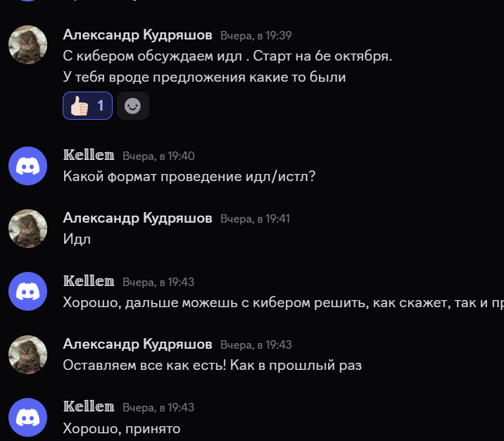504x441 pixels.
Task: Click timestamp 'Вчера, в 19:39'
Action: click(x=256, y=36)
